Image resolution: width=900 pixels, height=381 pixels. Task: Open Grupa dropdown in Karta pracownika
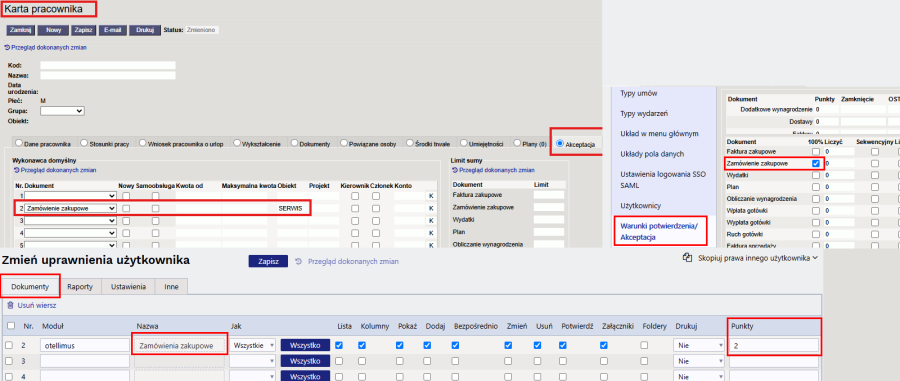click(62, 111)
